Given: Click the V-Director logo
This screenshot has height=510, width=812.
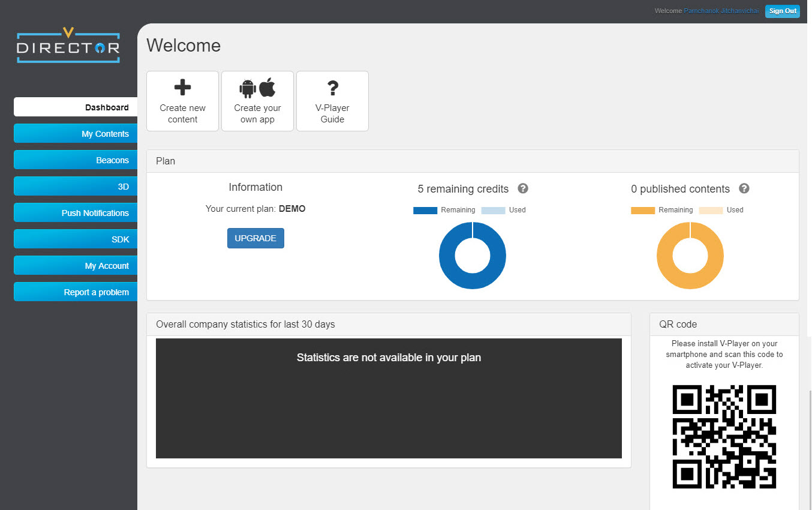Looking at the screenshot, I should point(68,45).
